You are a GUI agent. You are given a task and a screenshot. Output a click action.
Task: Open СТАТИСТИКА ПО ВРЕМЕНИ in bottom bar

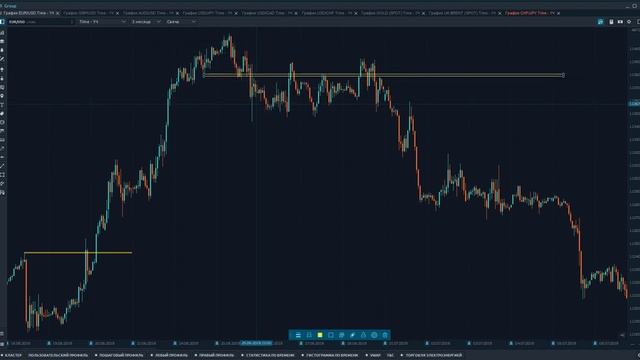[x=269, y=356]
